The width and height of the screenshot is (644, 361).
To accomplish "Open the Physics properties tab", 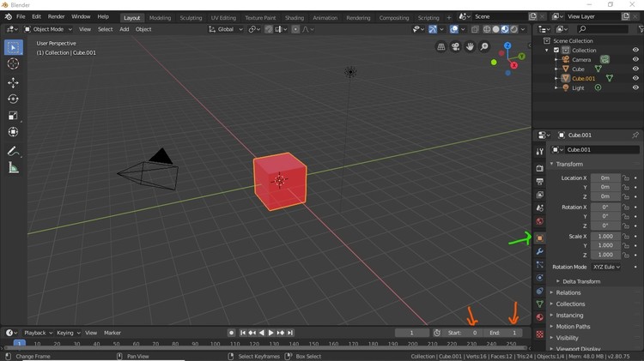I will (540, 278).
